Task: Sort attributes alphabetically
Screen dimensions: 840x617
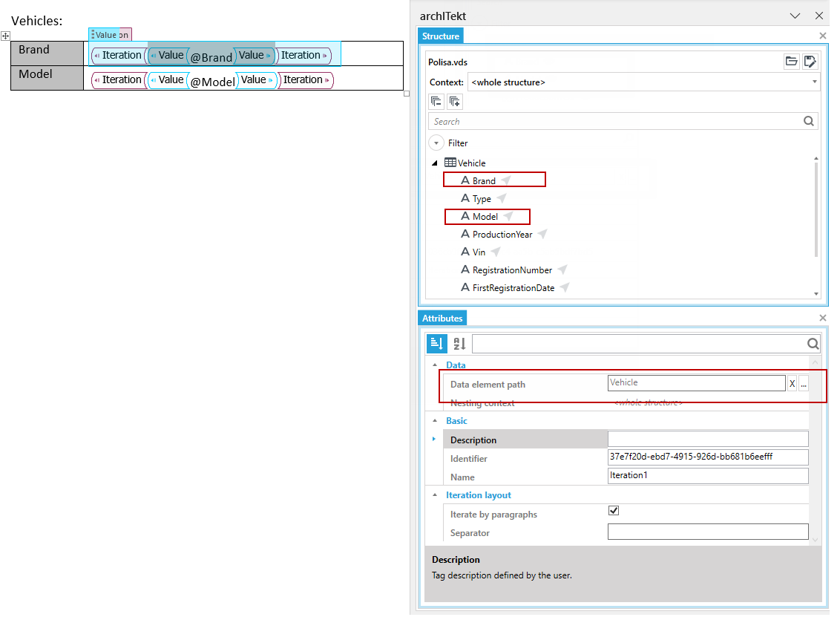Action: tap(459, 344)
